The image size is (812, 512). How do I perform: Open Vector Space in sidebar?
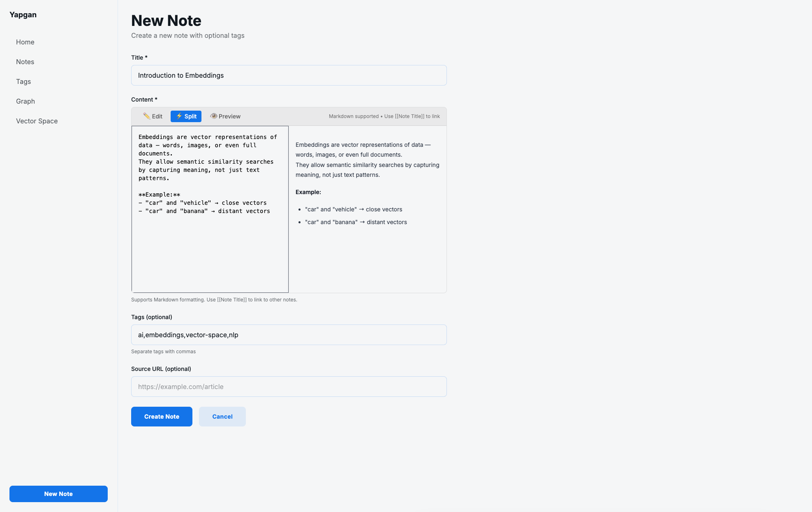pos(37,121)
